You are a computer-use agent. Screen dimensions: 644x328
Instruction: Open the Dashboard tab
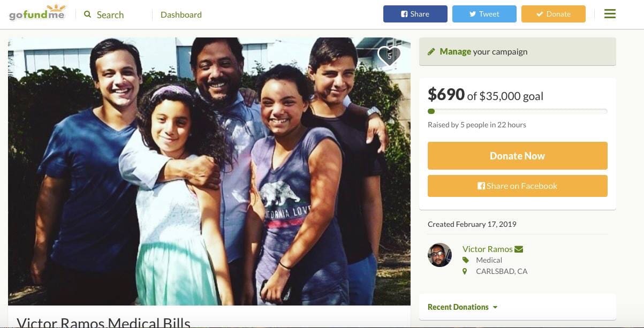(x=181, y=14)
